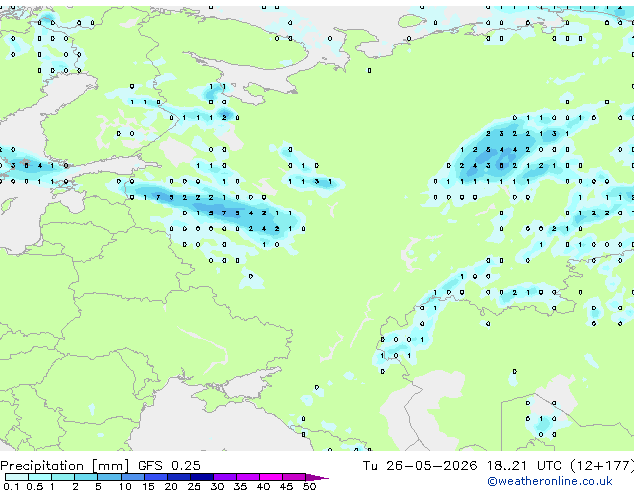Click the "25" legend scale label

pos(194,486)
